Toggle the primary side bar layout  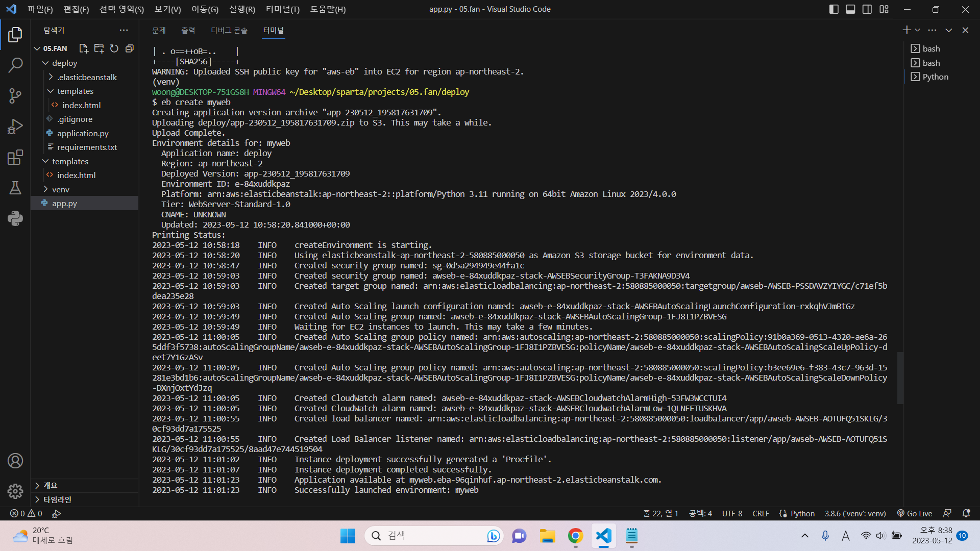coord(834,9)
